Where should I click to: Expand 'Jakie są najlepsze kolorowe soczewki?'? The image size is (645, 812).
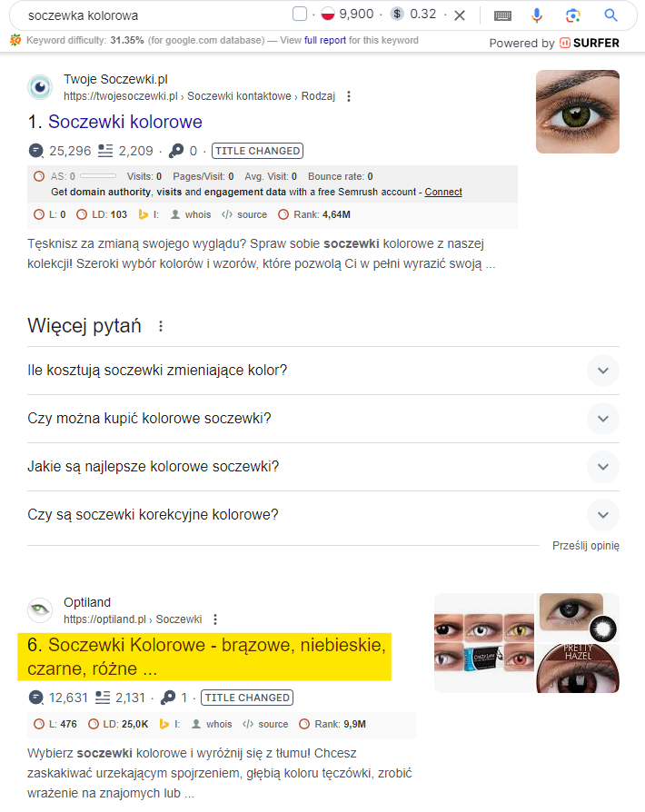[x=323, y=467]
